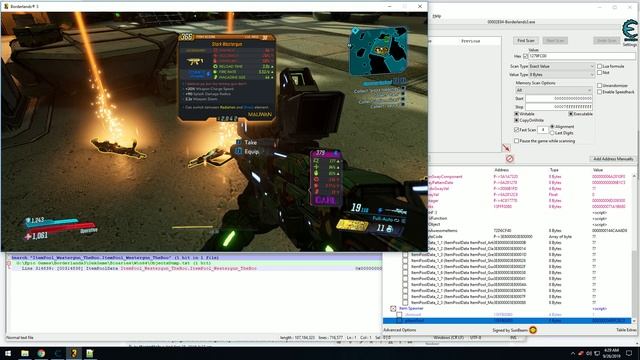This screenshot has height=360, width=640.
Task: Click the Add Address Manually button
Action: (613, 159)
